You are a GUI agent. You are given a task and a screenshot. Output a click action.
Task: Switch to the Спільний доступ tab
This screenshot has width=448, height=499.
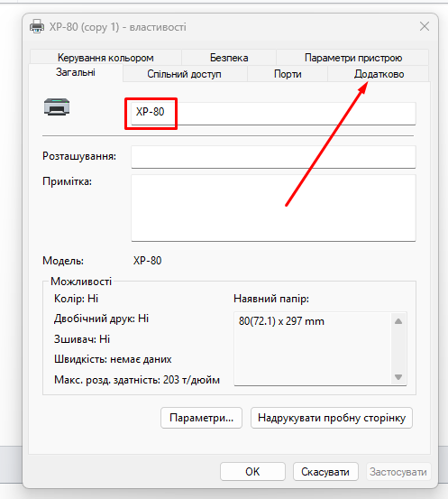tap(184, 74)
